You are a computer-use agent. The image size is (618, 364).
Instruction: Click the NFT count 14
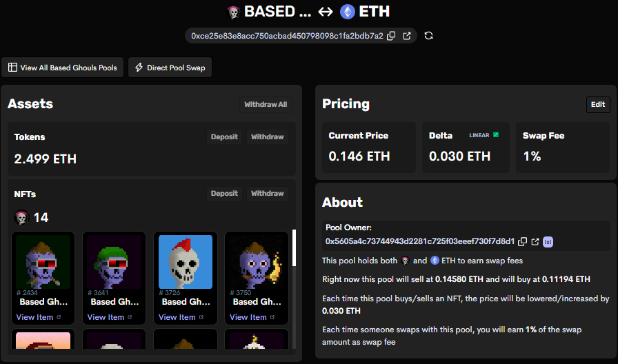41,217
